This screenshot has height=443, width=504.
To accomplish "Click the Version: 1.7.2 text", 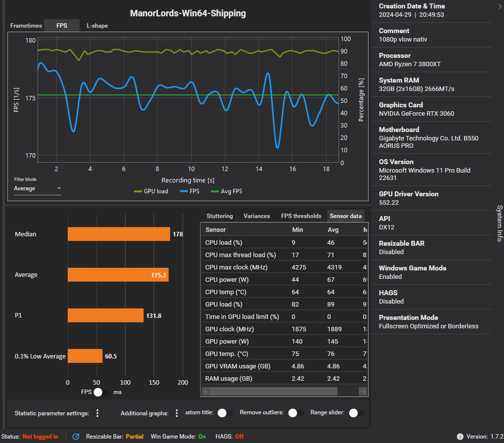I will pos(485,437).
